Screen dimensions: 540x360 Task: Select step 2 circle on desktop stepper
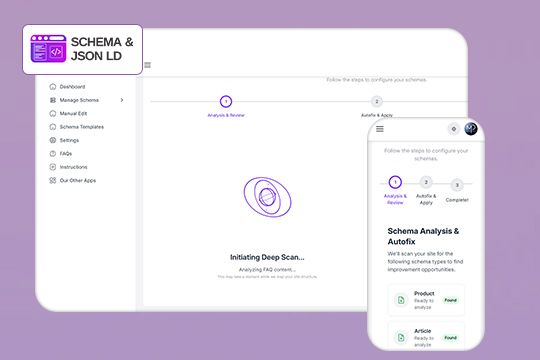point(377,102)
